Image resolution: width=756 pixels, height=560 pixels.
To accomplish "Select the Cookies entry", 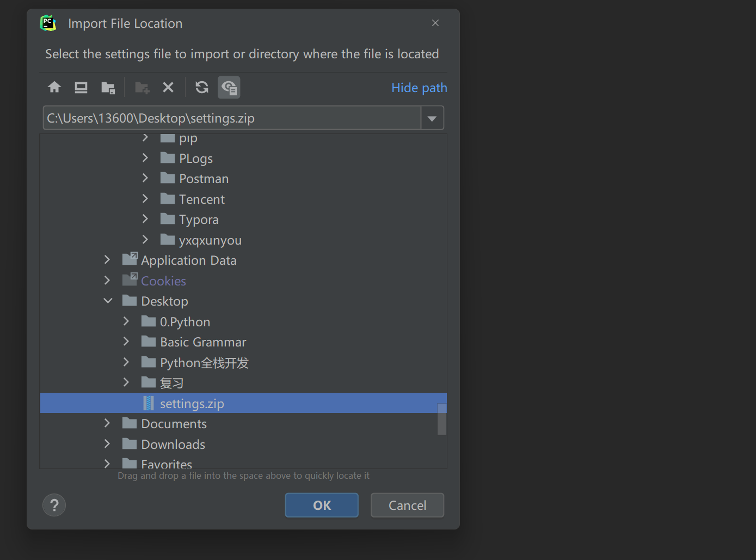I will [x=243, y=281].
